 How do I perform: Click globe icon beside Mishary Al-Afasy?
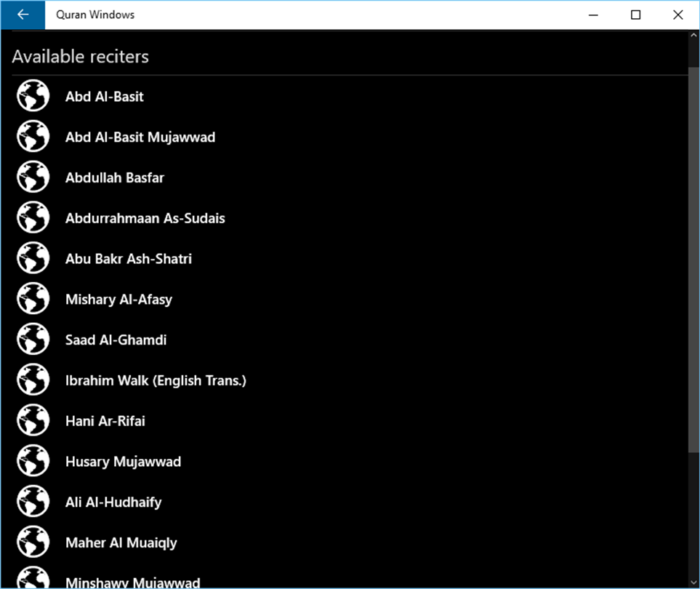point(33,299)
